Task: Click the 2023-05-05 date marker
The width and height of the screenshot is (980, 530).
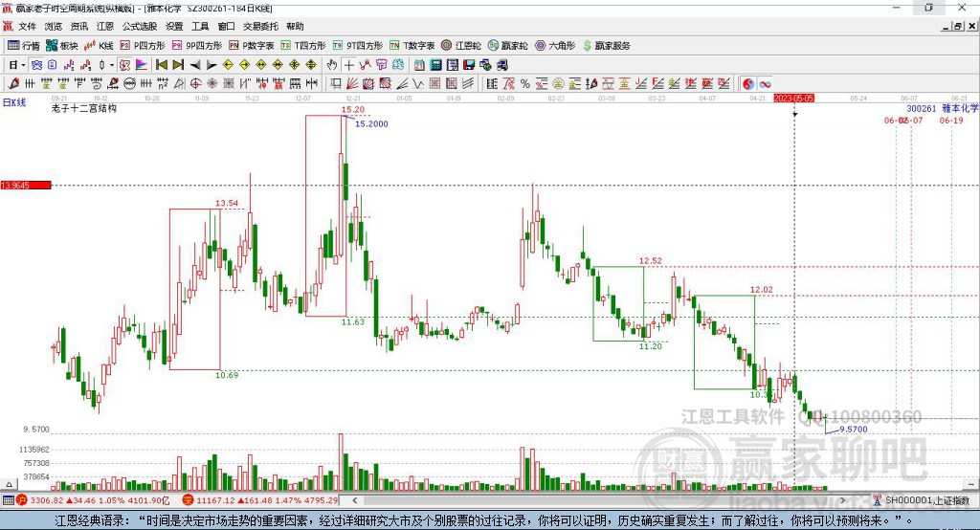Action: 793,99
